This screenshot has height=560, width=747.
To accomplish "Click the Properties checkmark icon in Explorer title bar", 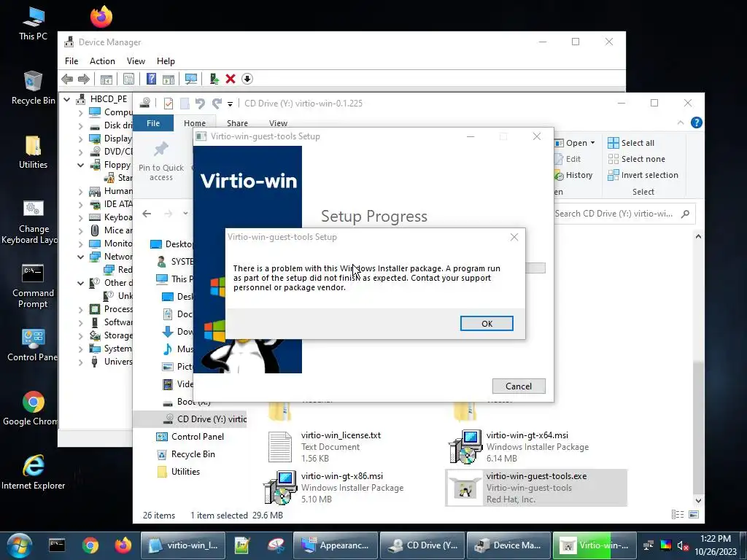I will (x=169, y=104).
